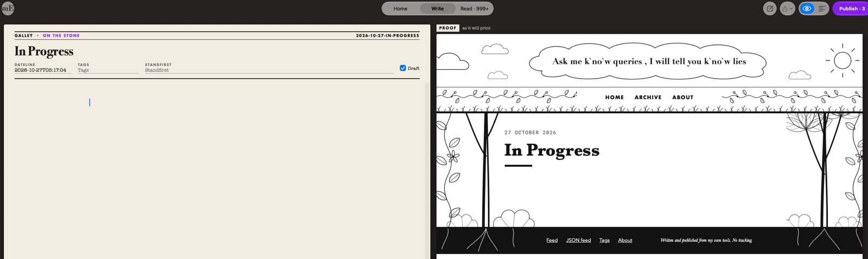Image resolution: width=868 pixels, height=259 pixels.
Task: Open ABOUT in the proof navigation
Action: 682,98
